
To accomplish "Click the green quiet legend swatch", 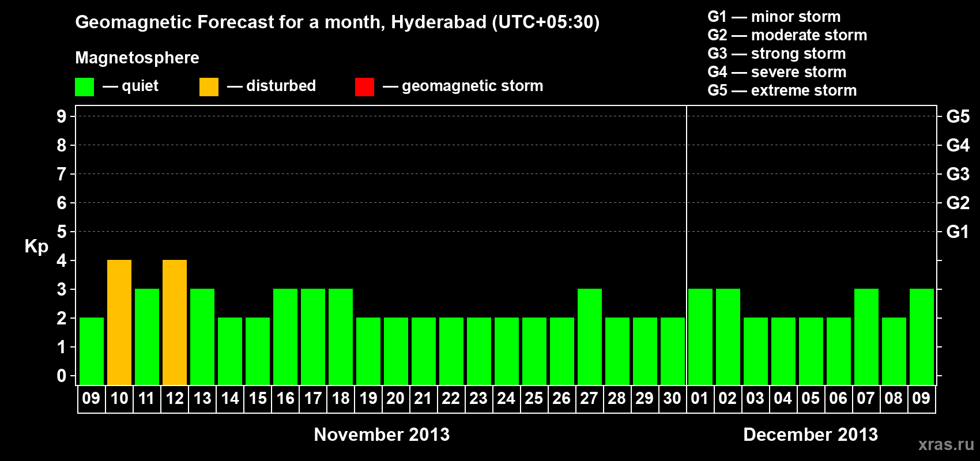I will (x=84, y=87).
